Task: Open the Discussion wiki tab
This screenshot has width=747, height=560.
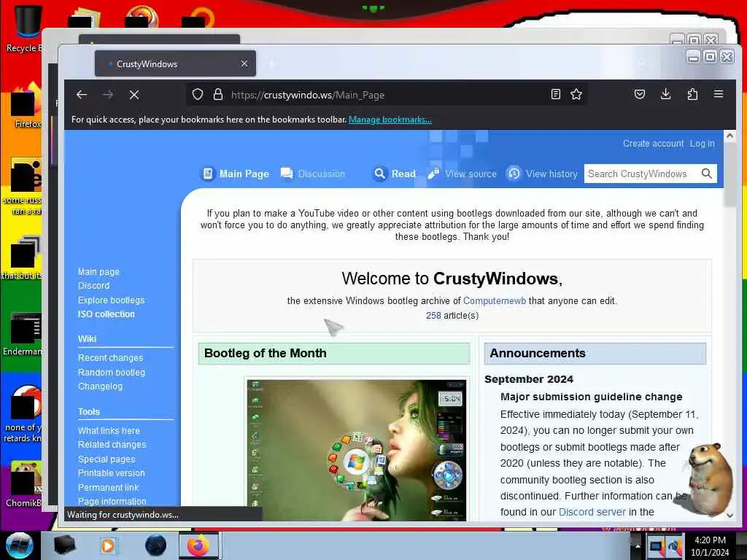Action: coord(313,174)
